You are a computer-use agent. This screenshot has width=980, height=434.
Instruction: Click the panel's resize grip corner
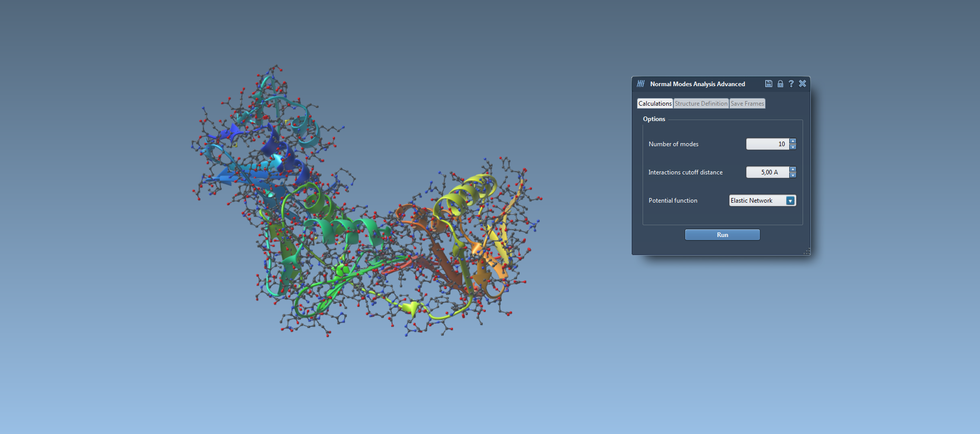[807, 251]
